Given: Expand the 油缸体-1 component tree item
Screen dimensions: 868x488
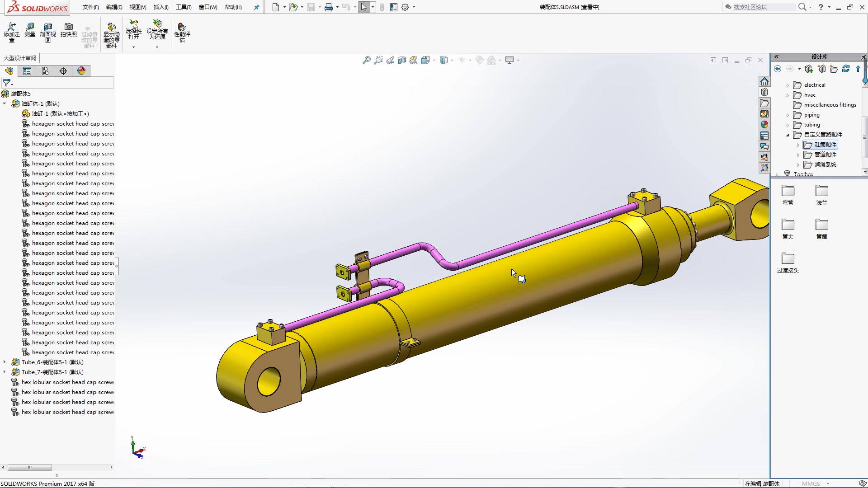Looking at the screenshot, I should tap(5, 103).
